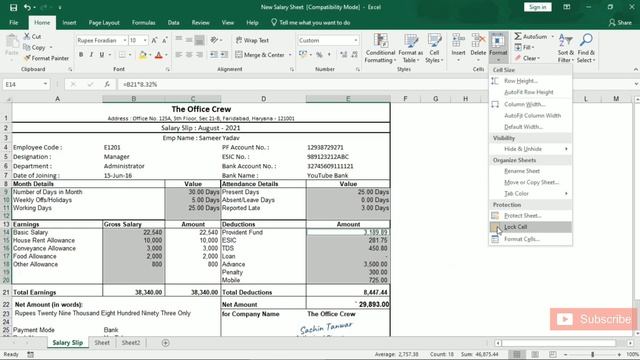
Task: Switch to the Page Layout tab
Action: 104,23
